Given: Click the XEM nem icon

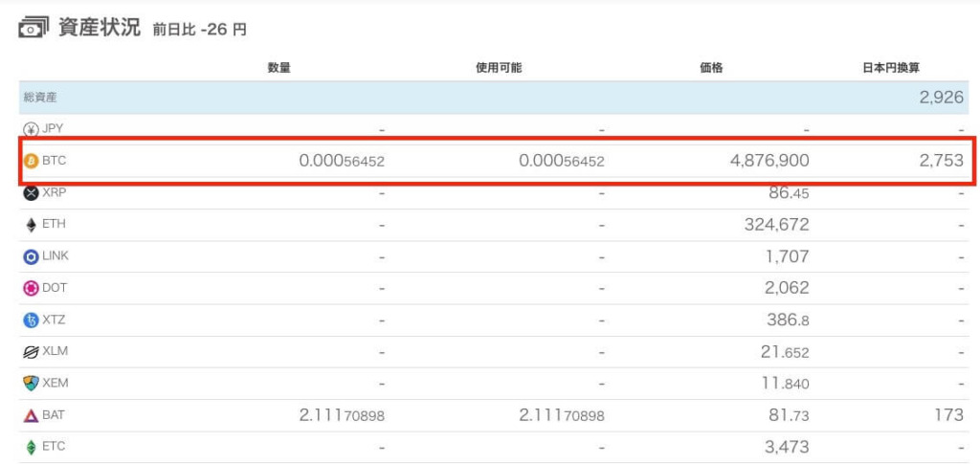Looking at the screenshot, I should click(x=31, y=384).
